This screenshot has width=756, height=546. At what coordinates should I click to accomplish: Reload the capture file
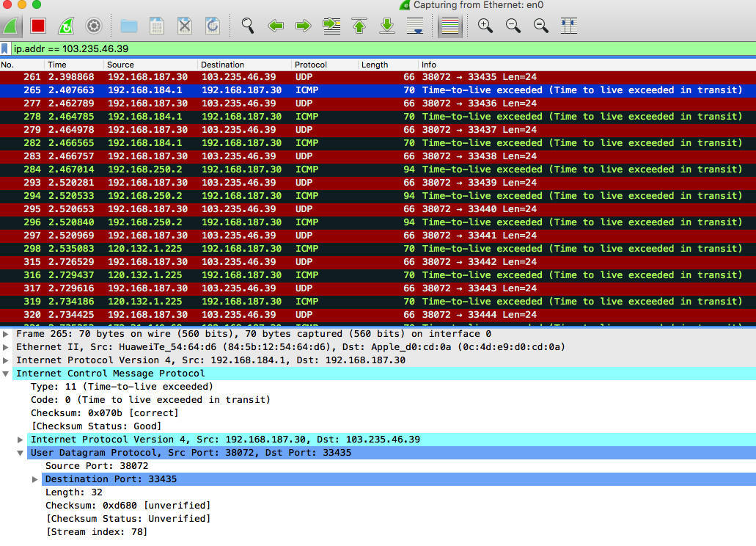coord(213,26)
